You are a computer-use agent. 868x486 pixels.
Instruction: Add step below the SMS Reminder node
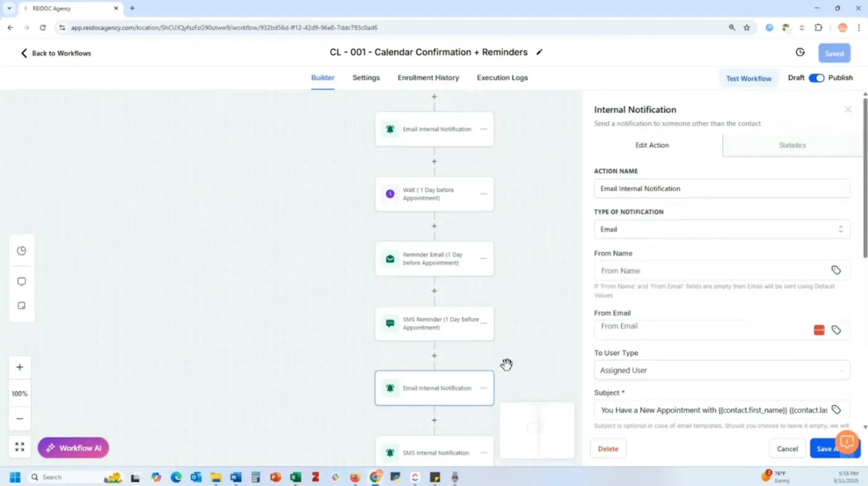(434, 356)
